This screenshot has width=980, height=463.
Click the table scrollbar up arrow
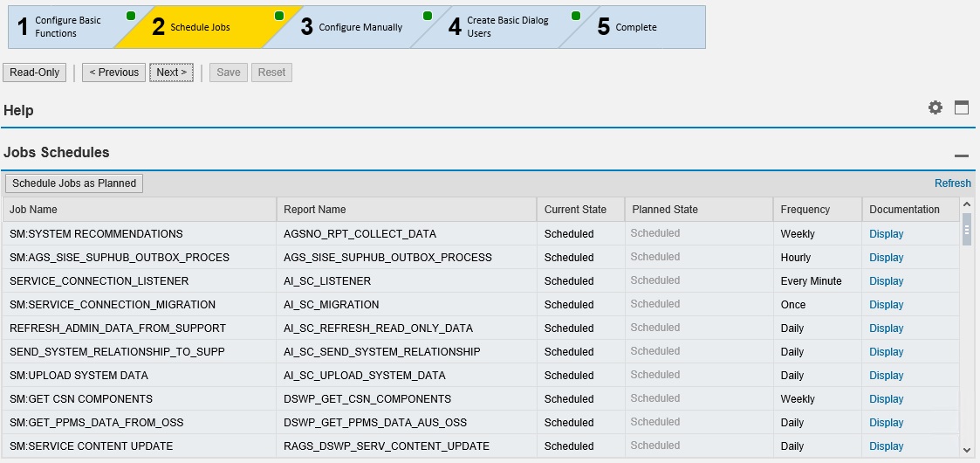click(967, 204)
